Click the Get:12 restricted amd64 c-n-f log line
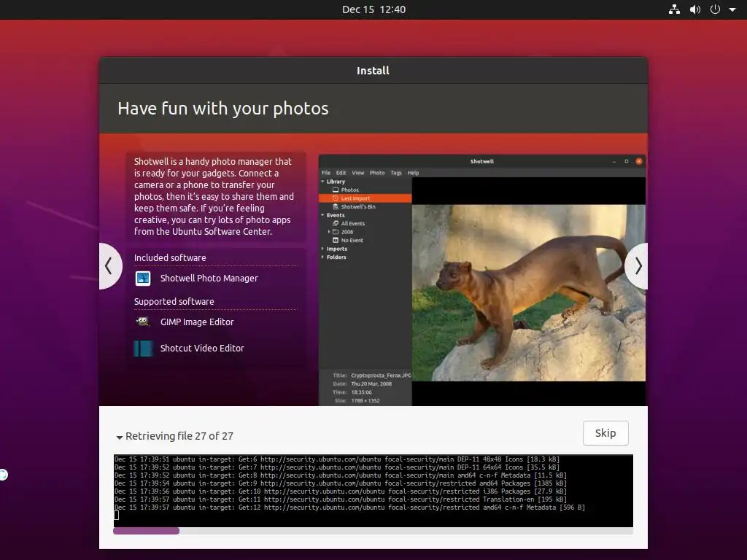 pyautogui.click(x=349, y=507)
